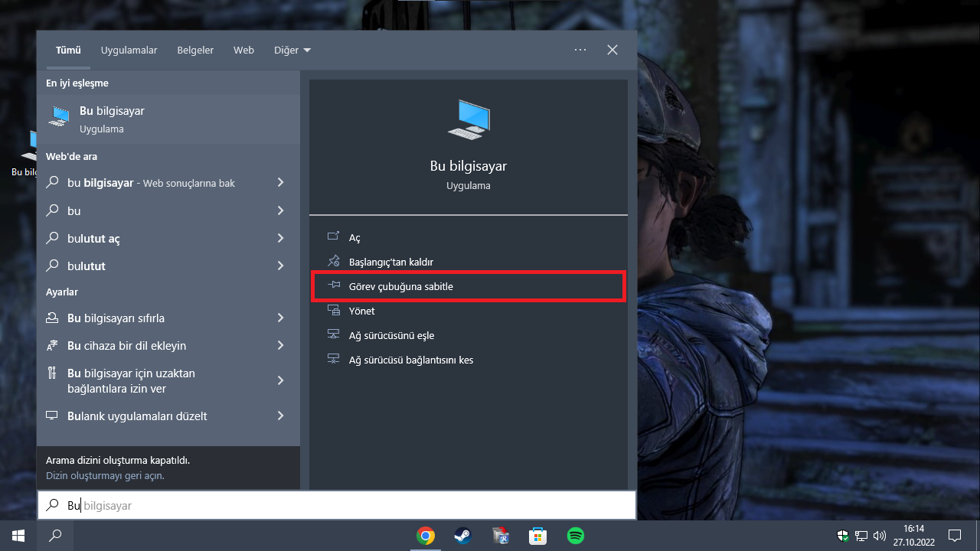Expand arrow next to 'bu' suggestion

coord(281,210)
